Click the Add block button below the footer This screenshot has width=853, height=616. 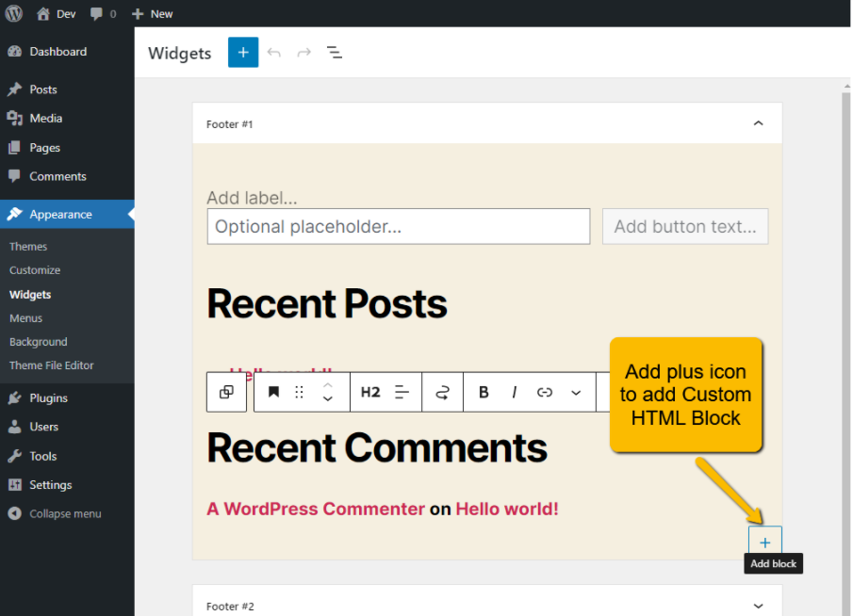point(764,542)
